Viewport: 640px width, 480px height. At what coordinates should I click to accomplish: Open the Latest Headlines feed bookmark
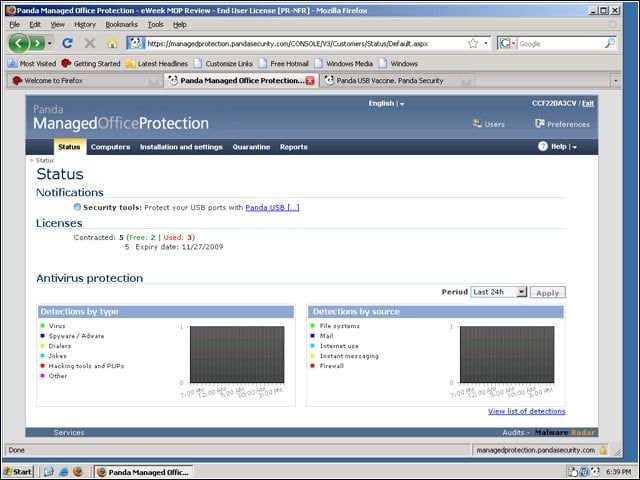tap(157, 64)
